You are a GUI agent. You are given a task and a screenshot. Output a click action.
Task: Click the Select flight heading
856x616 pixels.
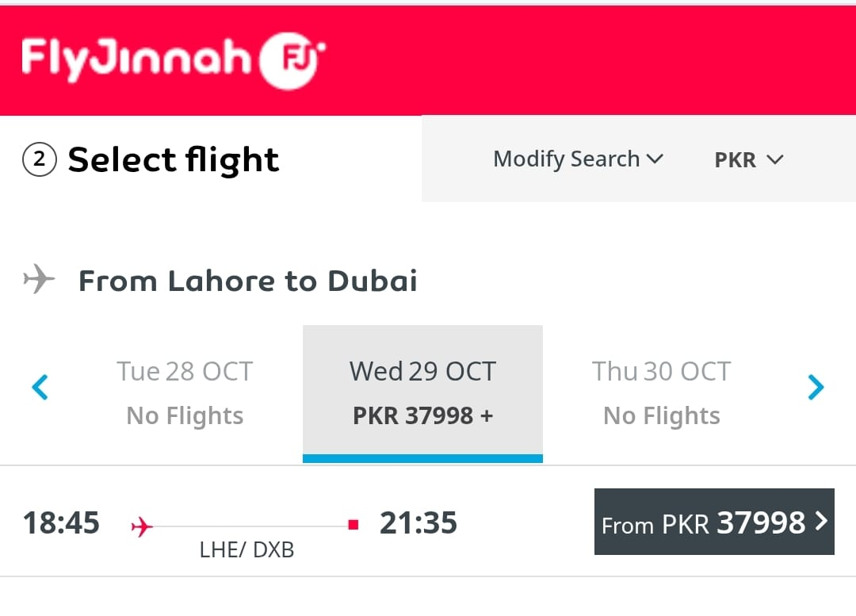coord(174,160)
